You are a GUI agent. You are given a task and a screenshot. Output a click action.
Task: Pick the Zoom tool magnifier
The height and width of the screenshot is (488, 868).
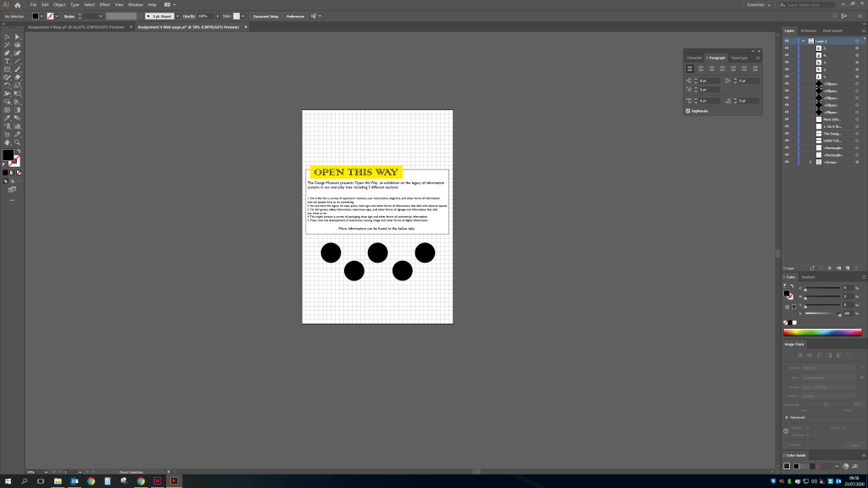click(17, 141)
